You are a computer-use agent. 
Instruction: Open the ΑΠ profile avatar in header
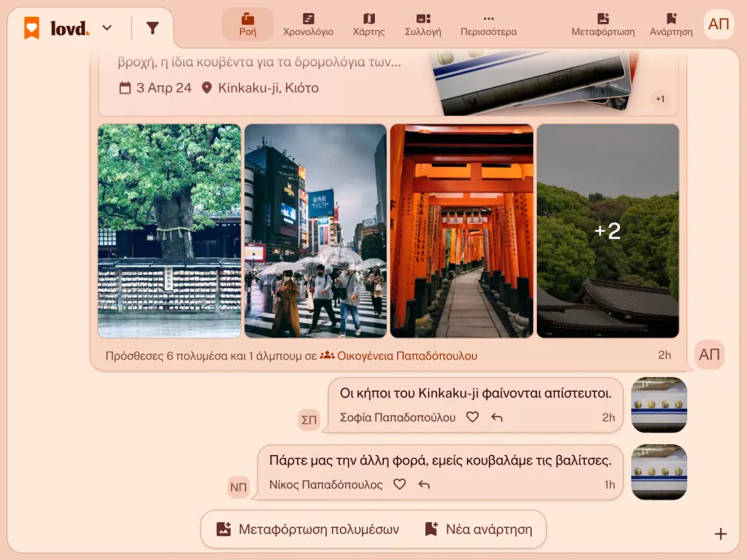pyautogui.click(x=719, y=24)
